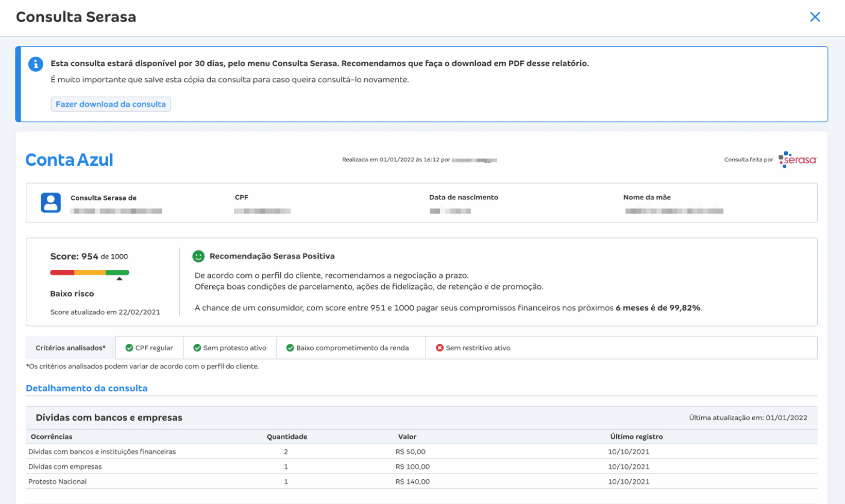Select Dívidas com bancos e instituições financeiras row
The image size is (845, 504).
tap(102, 451)
